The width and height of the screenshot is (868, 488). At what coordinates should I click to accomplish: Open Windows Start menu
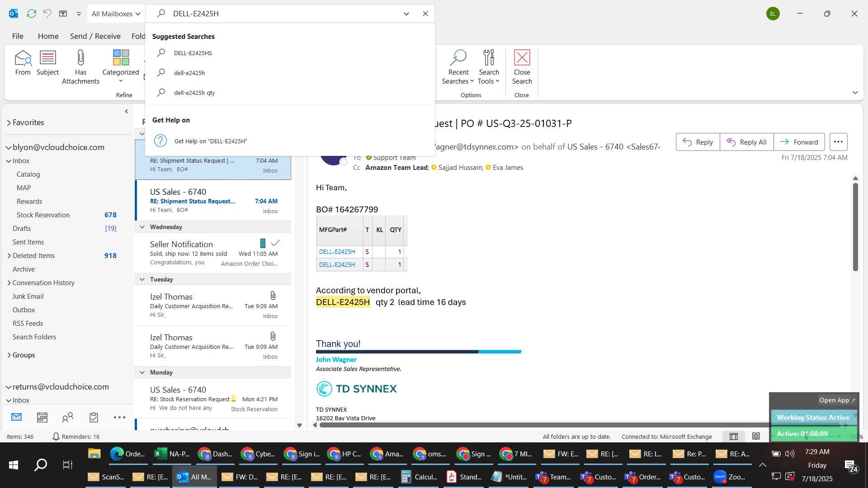14,465
